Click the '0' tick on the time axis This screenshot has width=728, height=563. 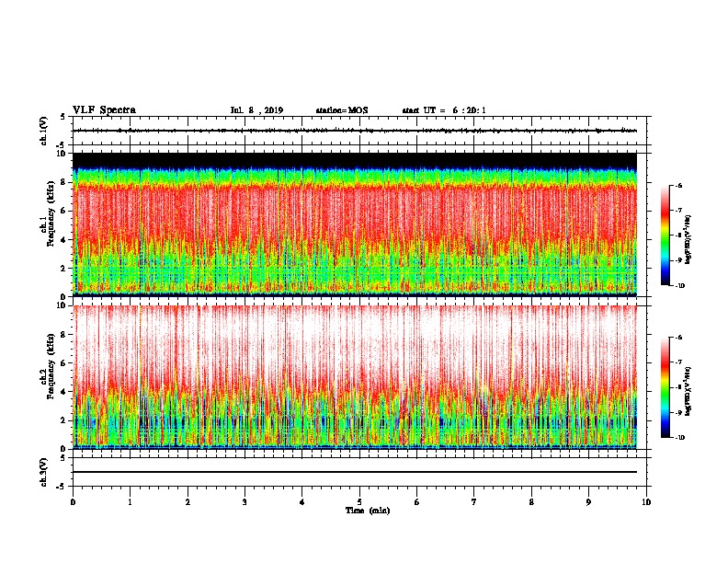coord(73,501)
